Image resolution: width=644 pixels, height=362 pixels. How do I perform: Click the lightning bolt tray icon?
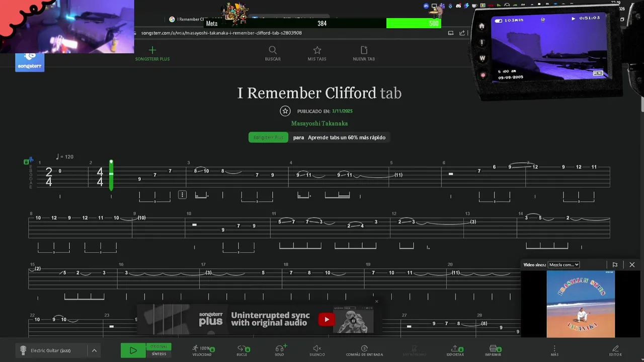pyautogui.click(x=466, y=6)
